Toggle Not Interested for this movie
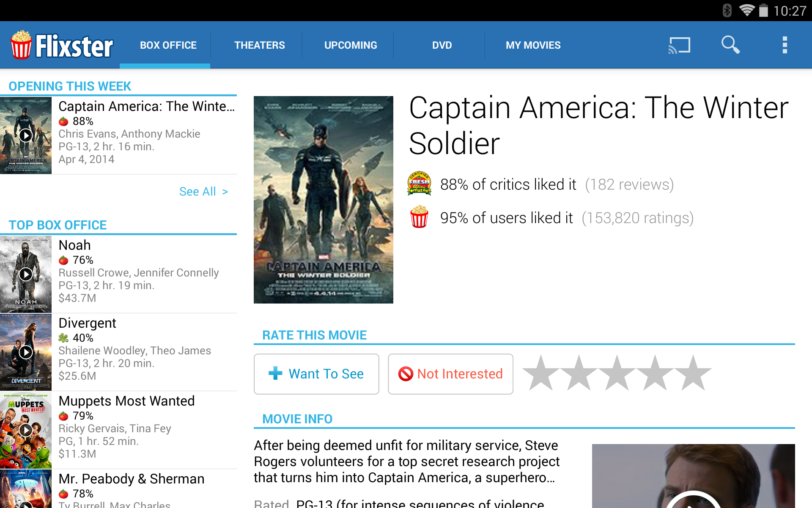 [x=450, y=374]
